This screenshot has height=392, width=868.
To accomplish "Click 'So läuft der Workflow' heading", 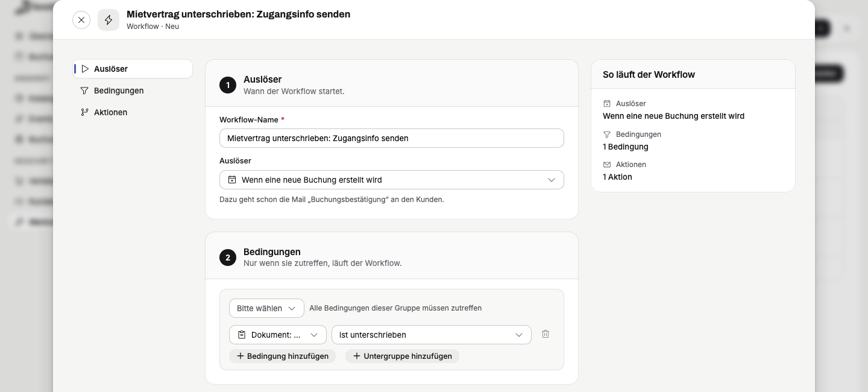I will click(x=649, y=75).
